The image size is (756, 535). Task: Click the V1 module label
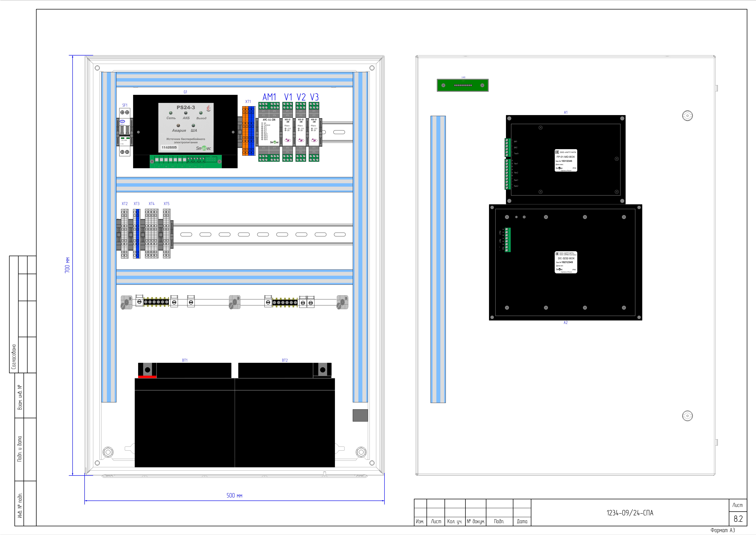[x=288, y=97]
